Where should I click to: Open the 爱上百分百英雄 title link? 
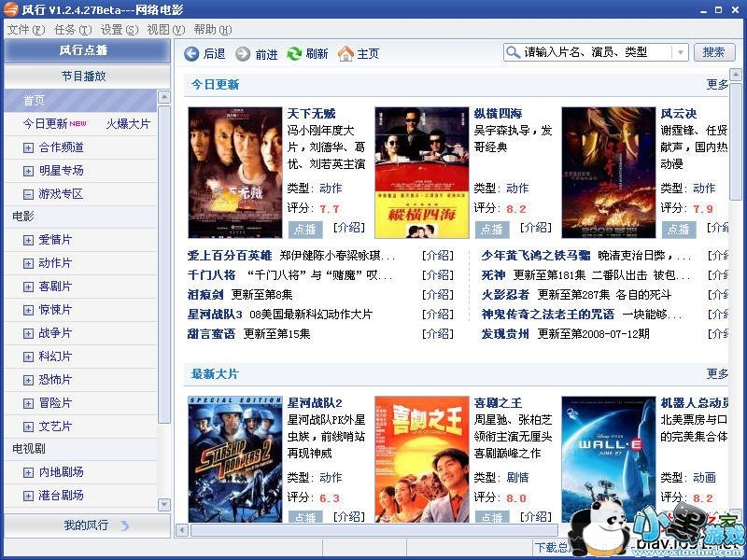point(230,256)
